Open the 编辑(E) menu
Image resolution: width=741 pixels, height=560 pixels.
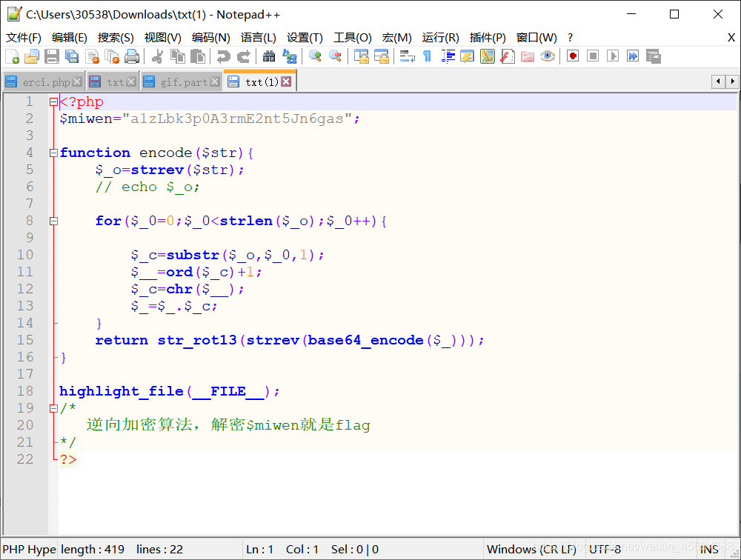pyautogui.click(x=69, y=37)
